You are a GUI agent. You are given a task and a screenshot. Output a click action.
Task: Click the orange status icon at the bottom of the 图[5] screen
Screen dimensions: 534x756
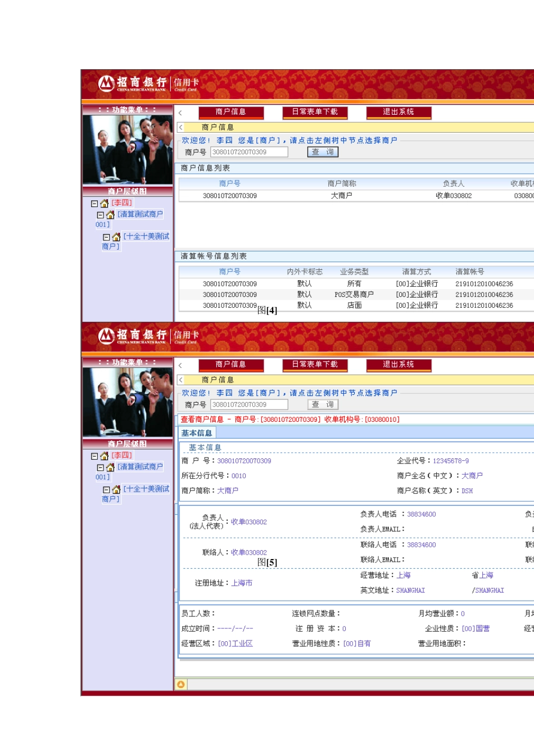pos(181,684)
